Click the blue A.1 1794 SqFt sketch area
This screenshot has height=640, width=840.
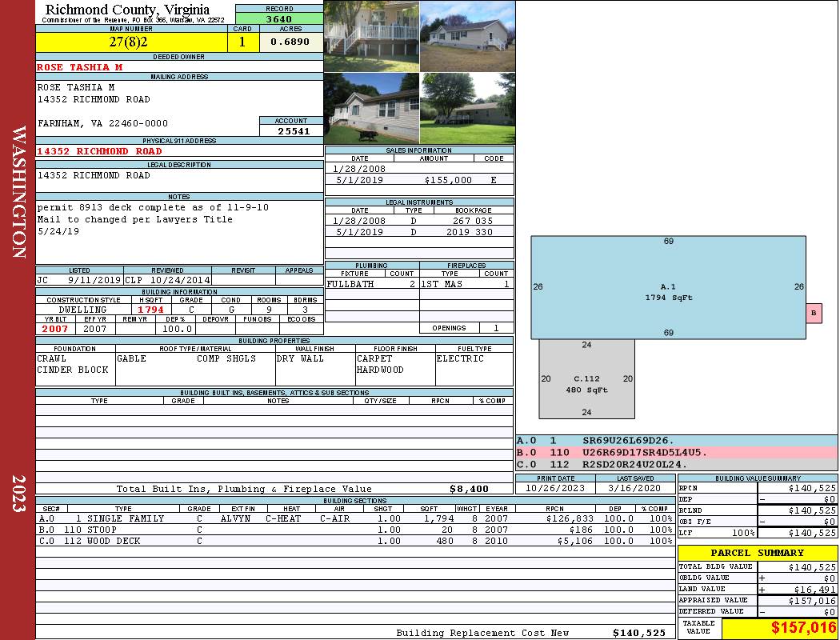coord(668,287)
